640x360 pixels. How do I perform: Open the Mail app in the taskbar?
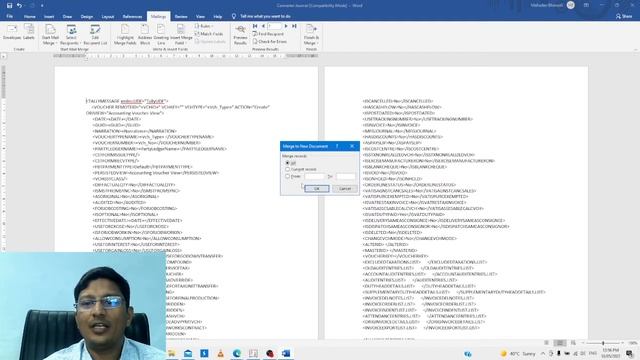(x=188, y=353)
